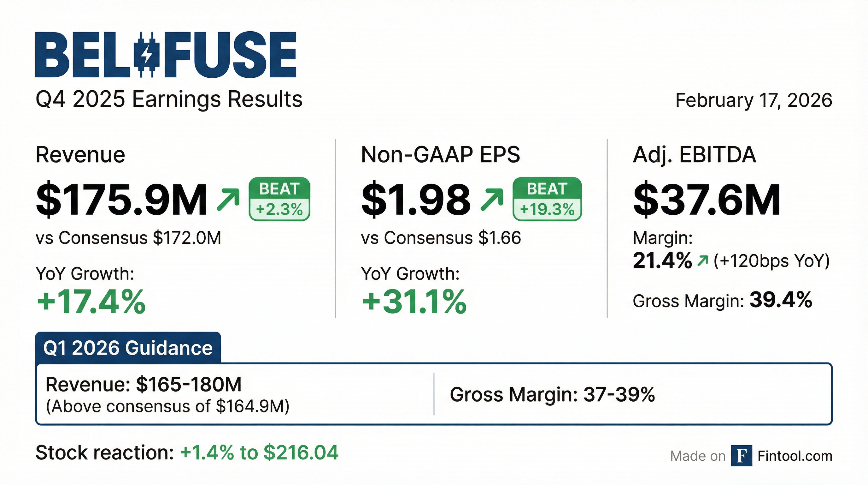
Task: Click the guidance Revenue $165-180M text
Action: click(x=144, y=385)
